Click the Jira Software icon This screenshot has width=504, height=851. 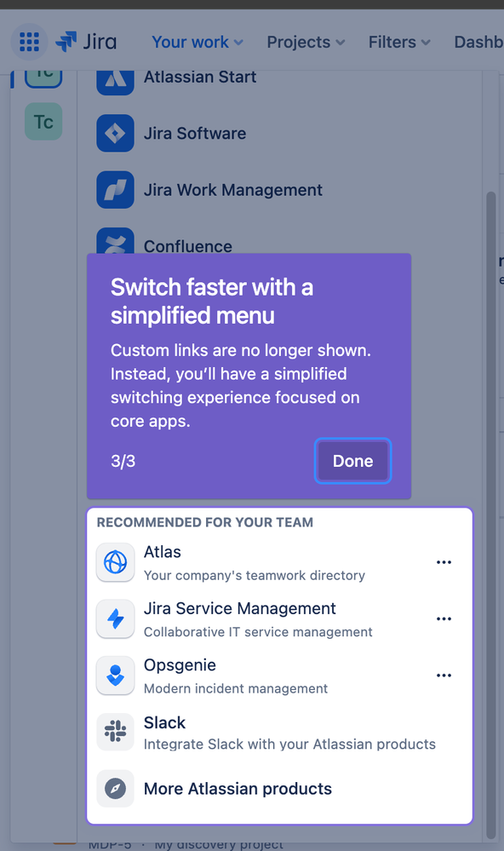tap(115, 133)
